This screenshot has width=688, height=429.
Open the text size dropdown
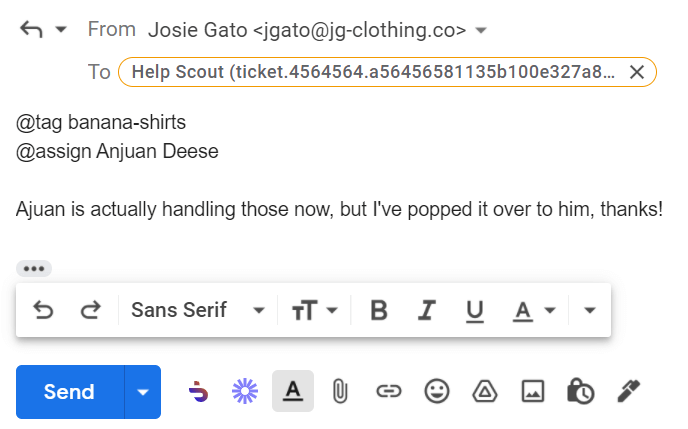(315, 311)
